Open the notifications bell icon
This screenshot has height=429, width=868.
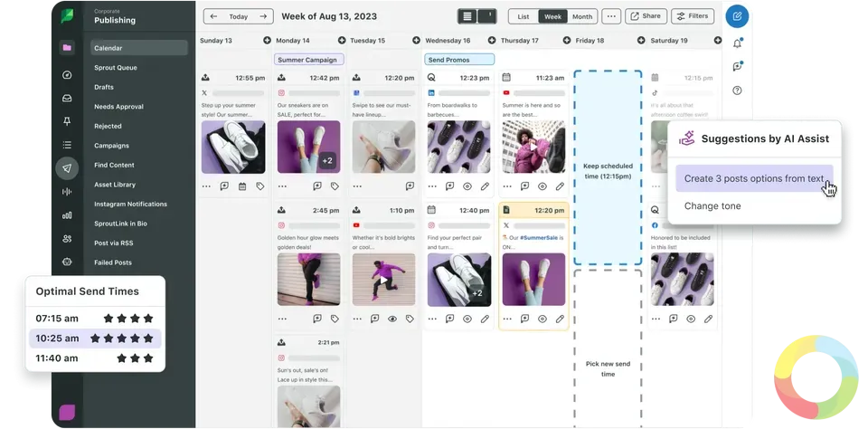737,43
